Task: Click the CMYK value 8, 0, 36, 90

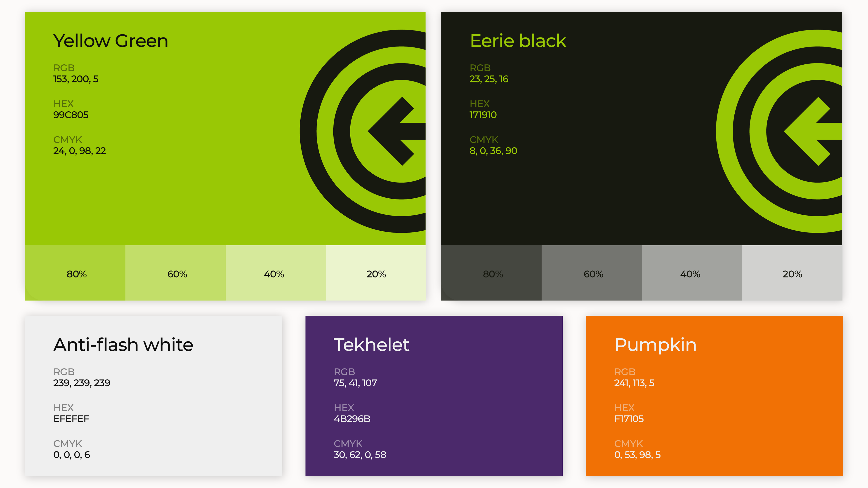Action: coord(493,151)
